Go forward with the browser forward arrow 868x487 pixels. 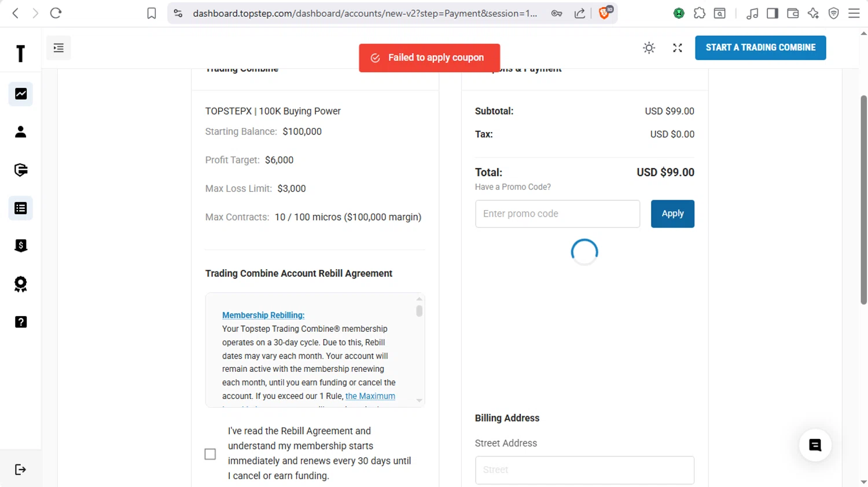(x=35, y=13)
